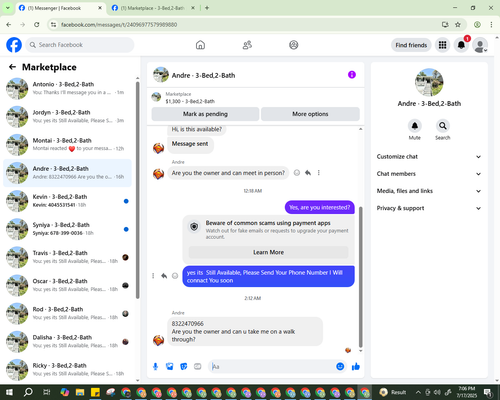Choose a GIF in composer
The image size is (500, 400).
point(198,367)
